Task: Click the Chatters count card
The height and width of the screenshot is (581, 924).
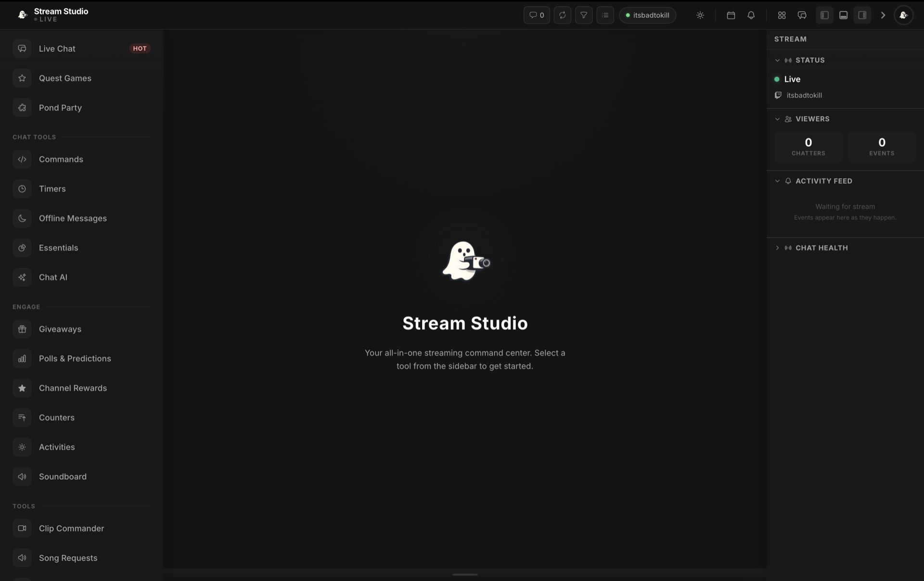Action: click(x=808, y=147)
